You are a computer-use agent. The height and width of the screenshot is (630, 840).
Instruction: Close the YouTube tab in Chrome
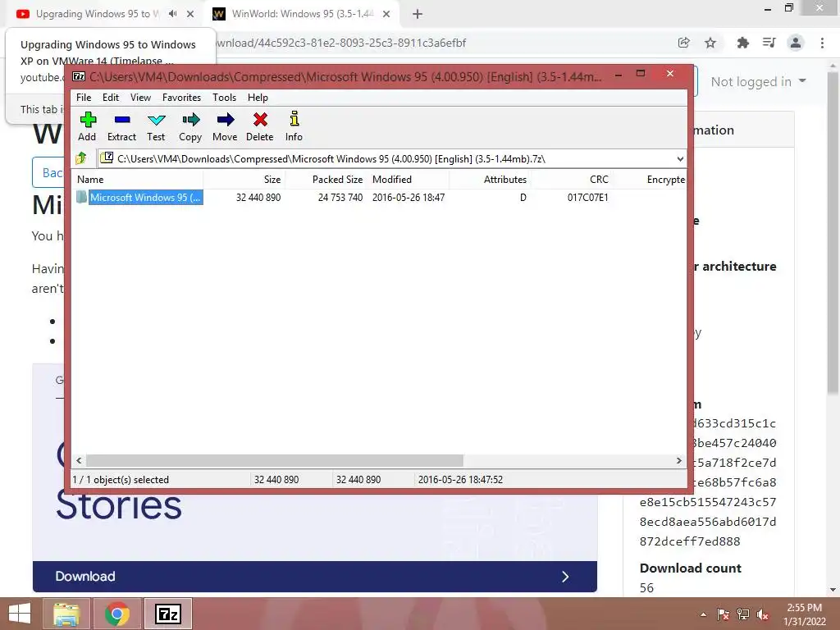point(190,15)
